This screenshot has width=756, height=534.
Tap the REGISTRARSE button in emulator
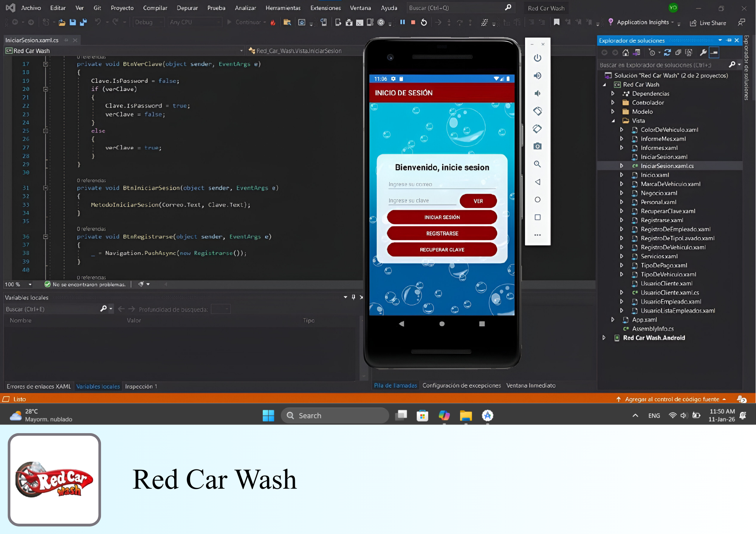[442, 233]
